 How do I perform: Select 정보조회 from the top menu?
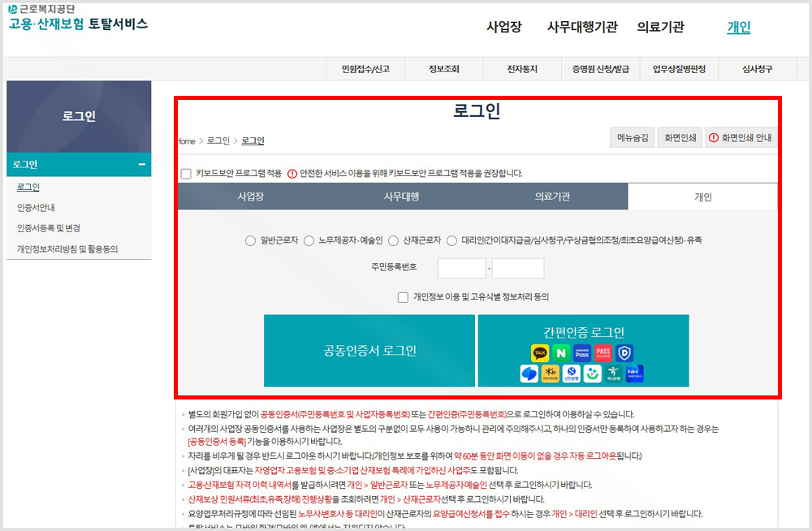[443, 68]
